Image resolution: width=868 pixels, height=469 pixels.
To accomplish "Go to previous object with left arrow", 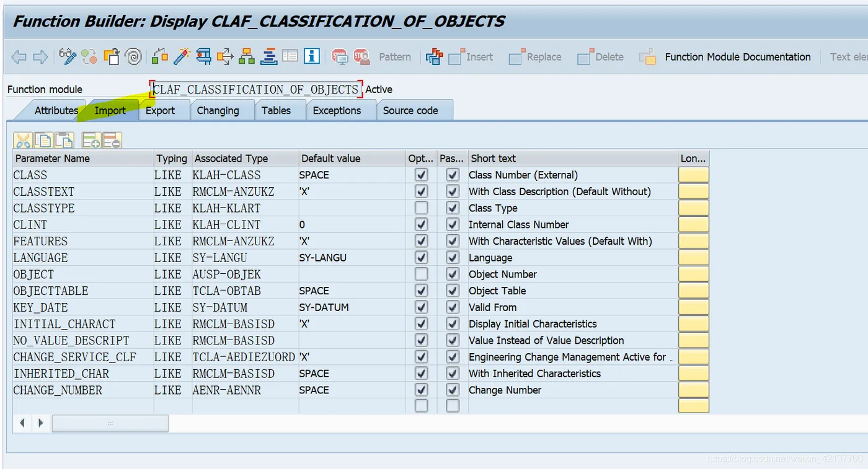I will (x=19, y=57).
